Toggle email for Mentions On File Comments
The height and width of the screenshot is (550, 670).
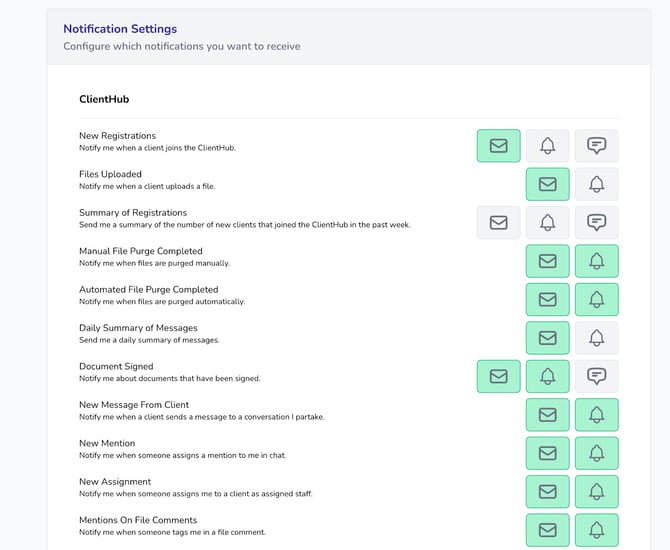pos(547,530)
